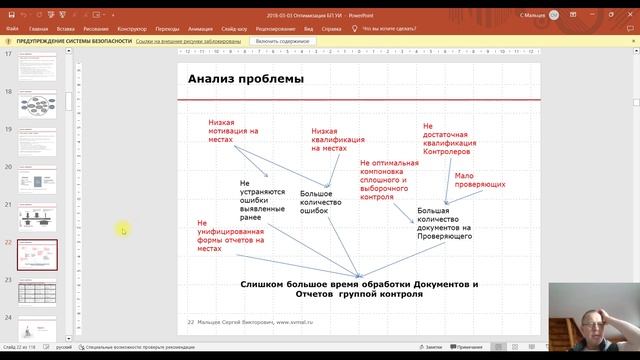
Task: Click 'Не устраняются ошибки выявленные ранее' text
Action: (262, 200)
